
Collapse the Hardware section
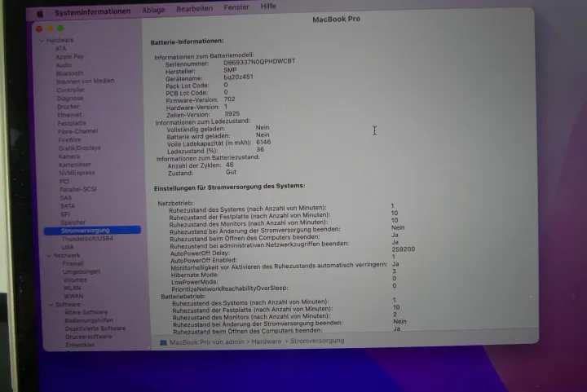pos(41,40)
